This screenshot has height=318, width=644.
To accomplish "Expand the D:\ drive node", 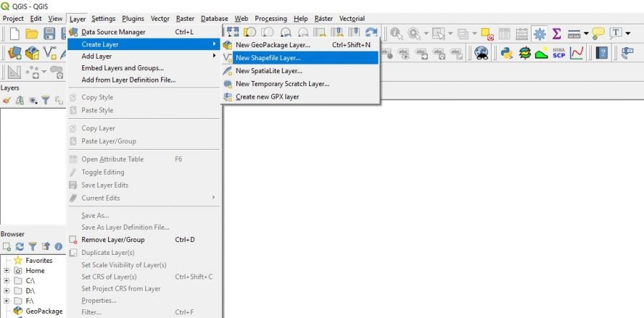I will 6,291.
